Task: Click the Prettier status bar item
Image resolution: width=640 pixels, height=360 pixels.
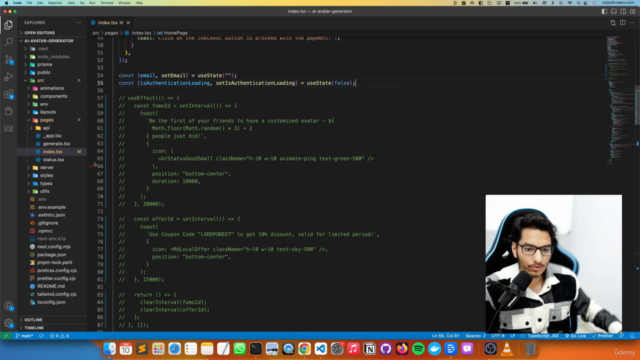Action: click(602, 336)
